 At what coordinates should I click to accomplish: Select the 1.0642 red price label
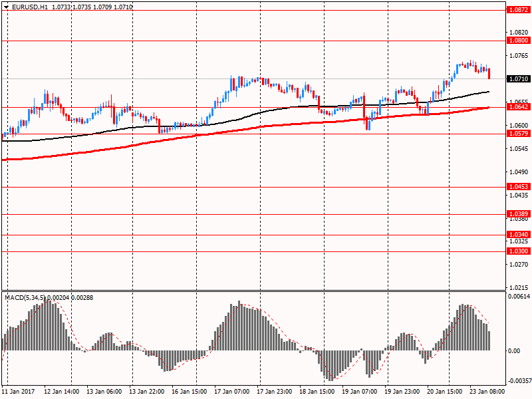pos(517,107)
